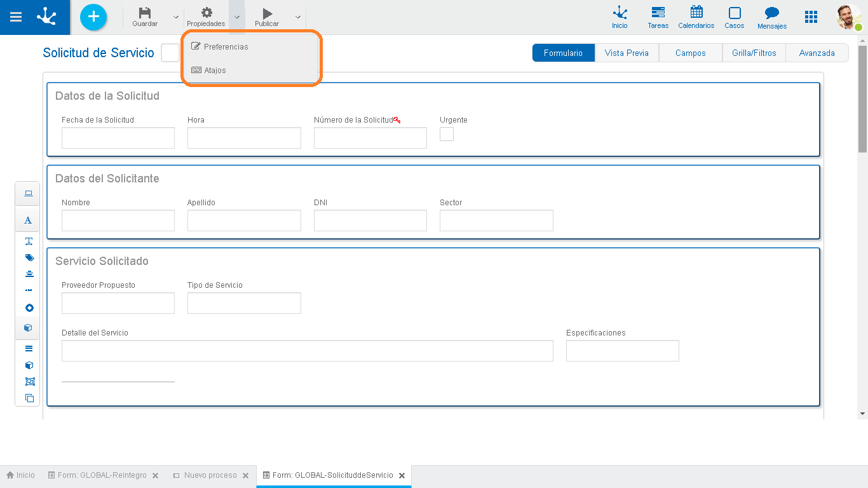
Task: Switch to the Vista Previa tab
Action: click(x=627, y=53)
